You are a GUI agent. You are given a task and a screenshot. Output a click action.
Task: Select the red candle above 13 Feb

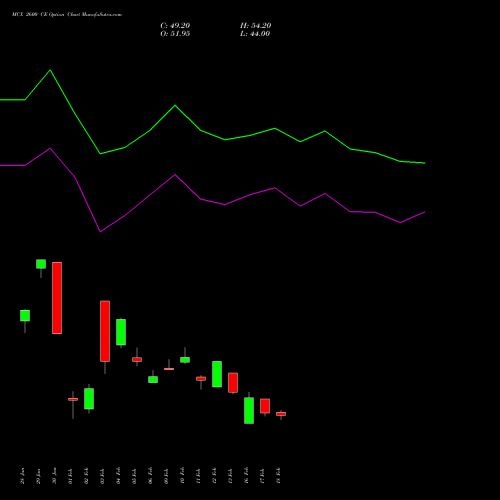point(233,382)
